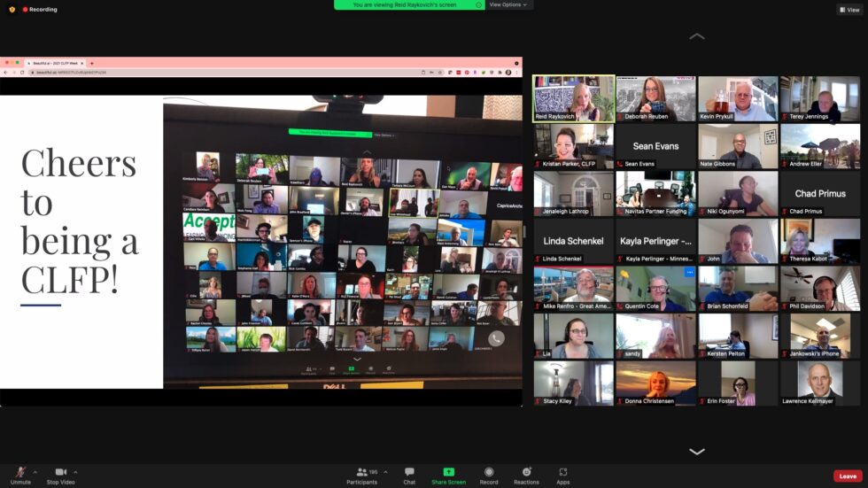The height and width of the screenshot is (488, 868).
Task: Show the next page of gallery participants
Action: 696,452
